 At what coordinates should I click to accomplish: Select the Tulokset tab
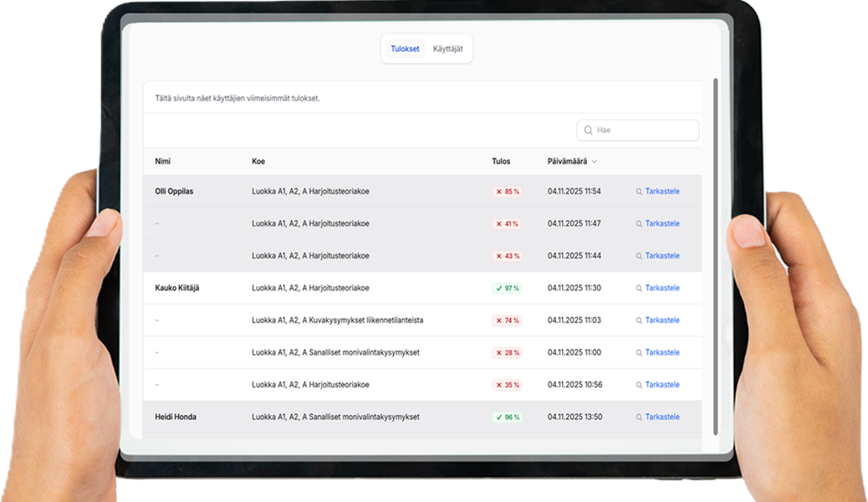coord(405,49)
